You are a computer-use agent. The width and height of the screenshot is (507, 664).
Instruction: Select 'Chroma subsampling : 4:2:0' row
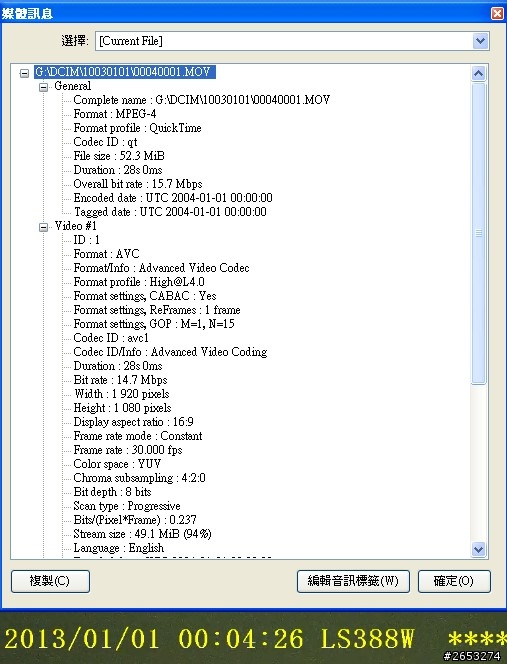click(139, 477)
